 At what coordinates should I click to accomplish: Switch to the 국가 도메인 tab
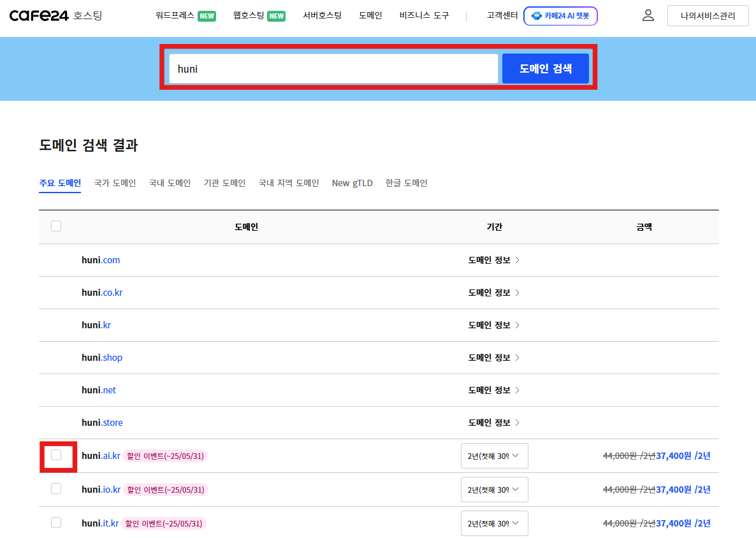coord(115,183)
